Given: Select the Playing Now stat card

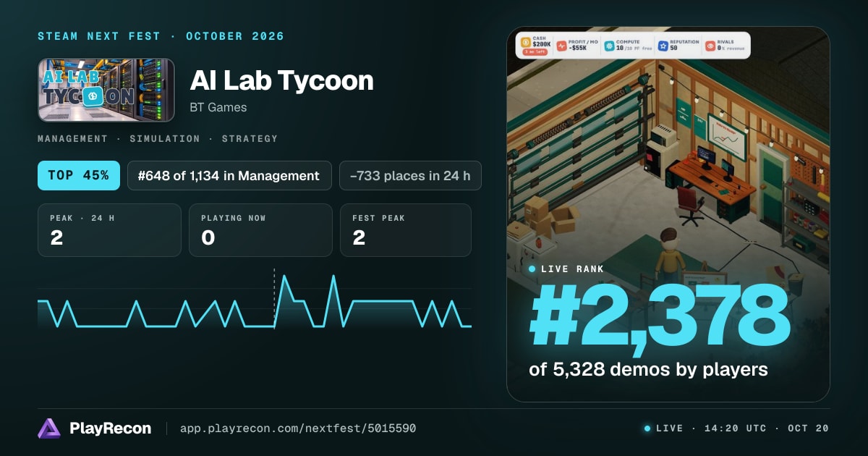Looking at the screenshot, I should pyautogui.click(x=260, y=230).
